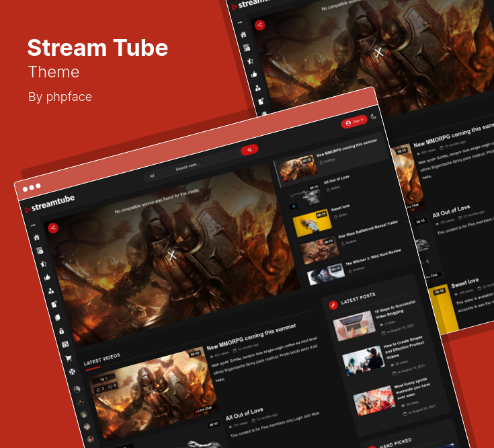Click the 'By phpface' author text
The height and width of the screenshot is (448, 494).
click(x=60, y=97)
